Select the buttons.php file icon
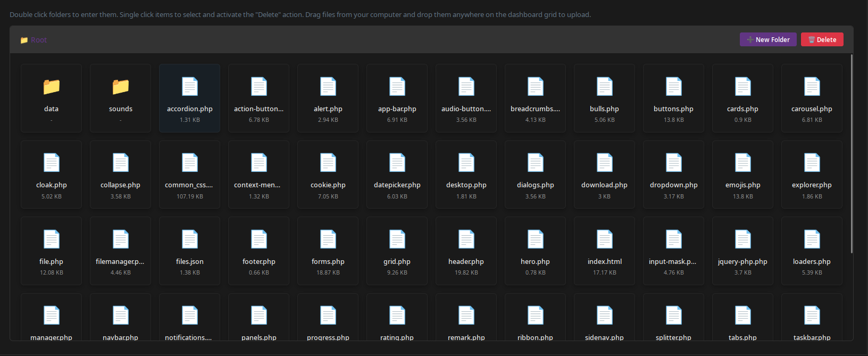 click(x=674, y=87)
